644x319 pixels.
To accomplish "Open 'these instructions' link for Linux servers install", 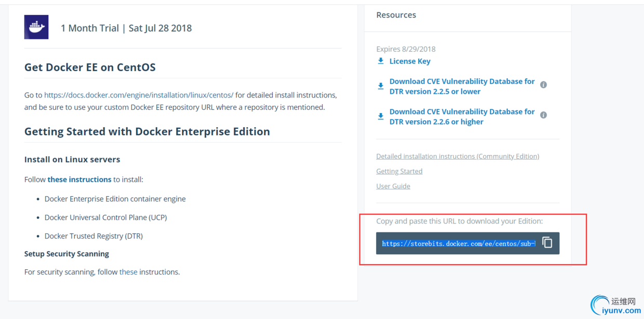I will 79,179.
